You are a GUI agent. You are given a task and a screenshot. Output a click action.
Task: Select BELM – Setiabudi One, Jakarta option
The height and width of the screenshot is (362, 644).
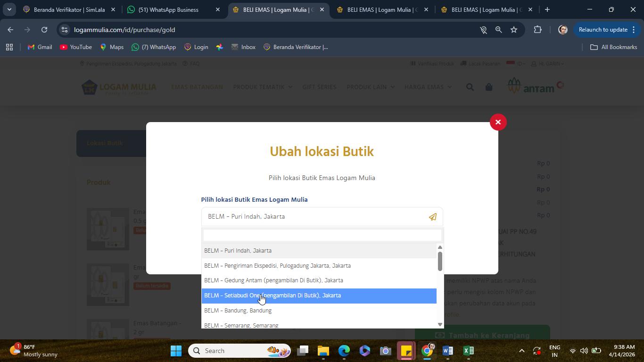point(319,296)
